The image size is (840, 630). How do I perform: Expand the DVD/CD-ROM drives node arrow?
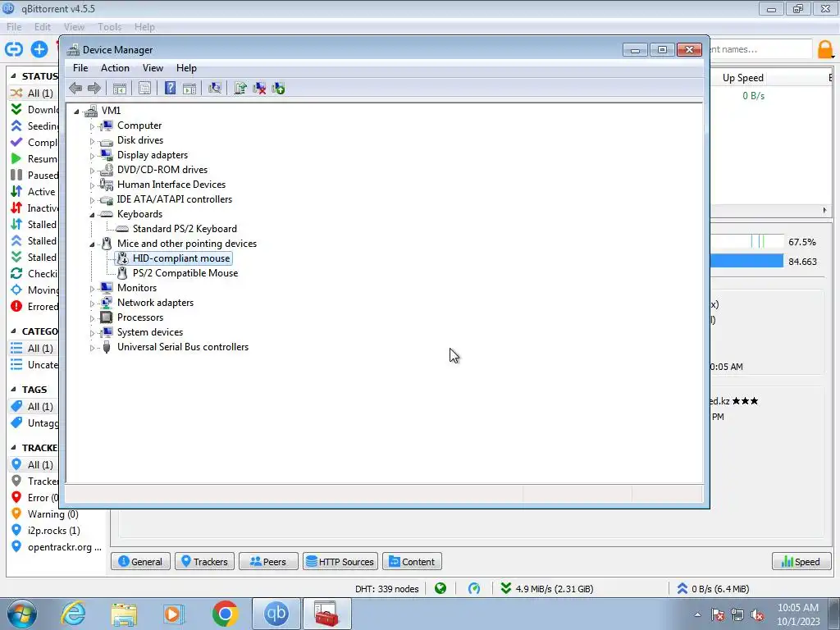[x=92, y=171]
